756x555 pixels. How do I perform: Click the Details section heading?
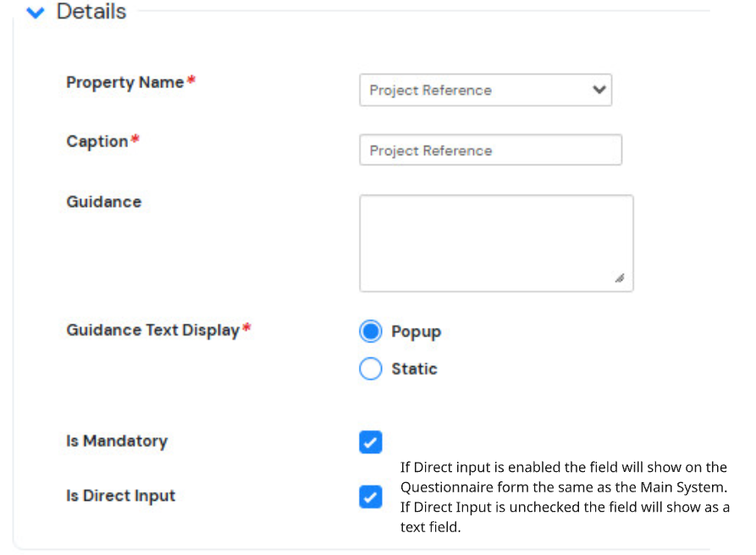click(x=91, y=11)
